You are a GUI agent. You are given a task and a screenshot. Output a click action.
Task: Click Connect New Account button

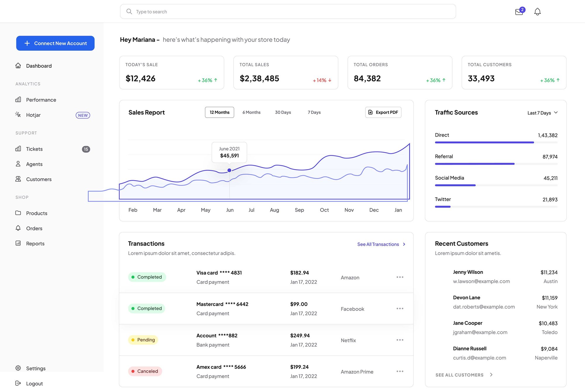[x=55, y=43]
